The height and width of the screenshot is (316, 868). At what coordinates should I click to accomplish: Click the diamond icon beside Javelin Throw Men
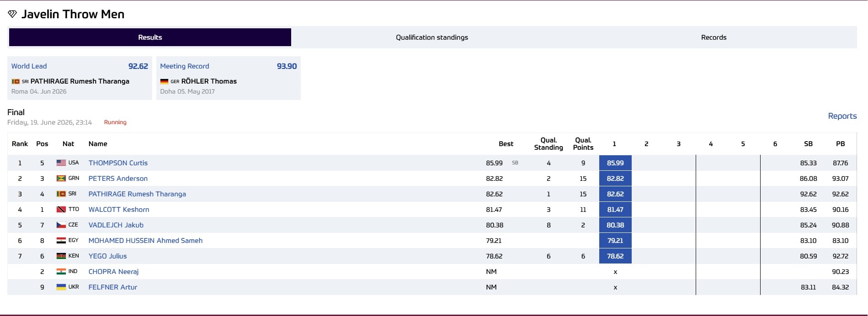coord(12,14)
